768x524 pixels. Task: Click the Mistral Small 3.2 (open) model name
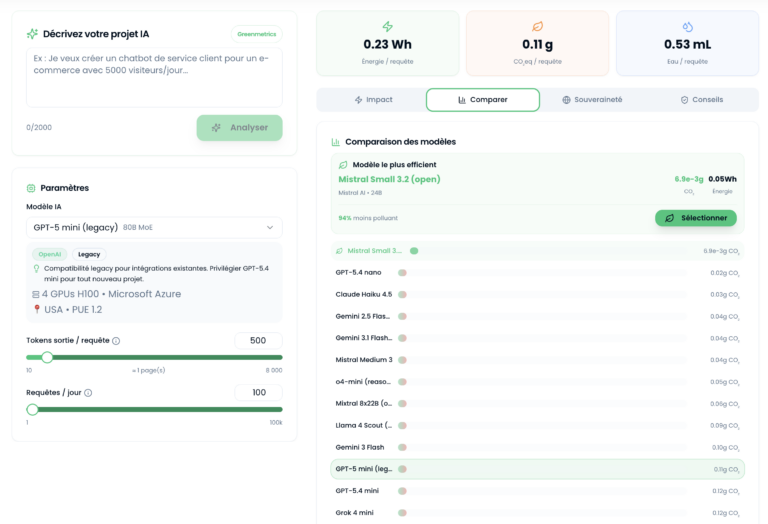tap(389, 179)
